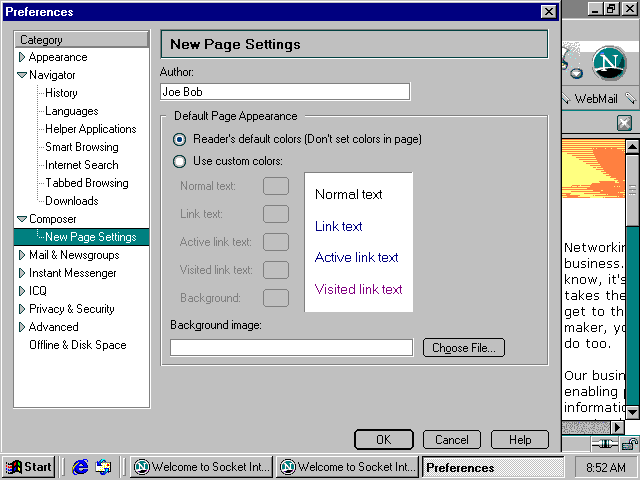Select Offline & Disk Space category
Image resolution: width=640 pixels, height=480 pixels.
pos(78,345)
